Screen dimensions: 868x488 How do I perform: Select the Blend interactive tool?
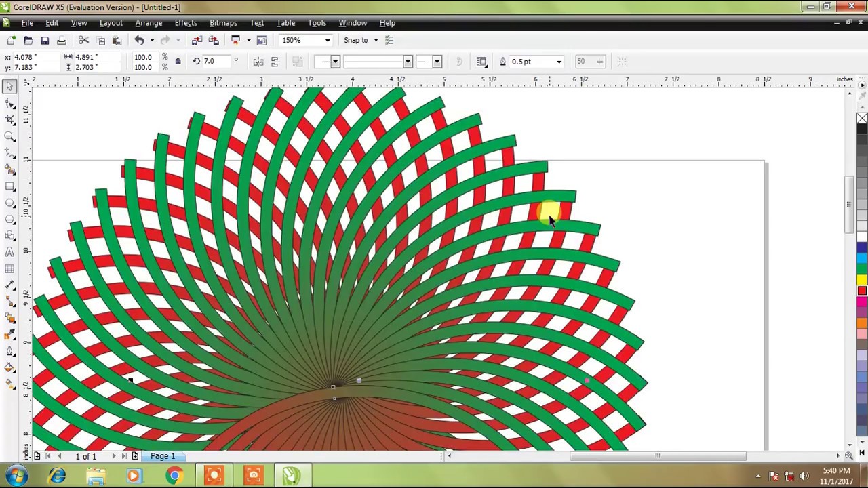click(9, 319)
